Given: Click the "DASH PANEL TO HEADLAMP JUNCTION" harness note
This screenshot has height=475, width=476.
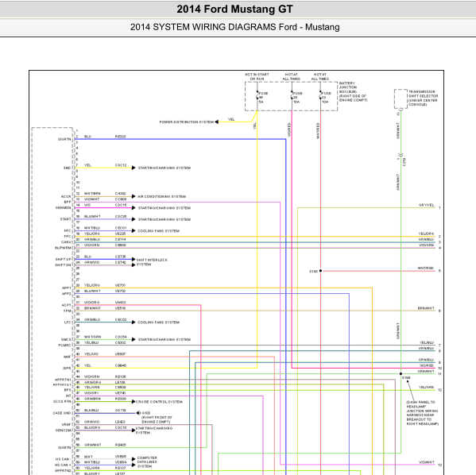Looking at the screenshot, I should point(423,413).
